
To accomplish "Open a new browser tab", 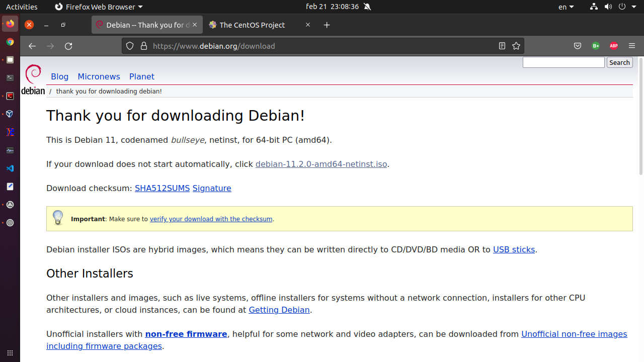I will pyautogui.click(x=327, y=25).
